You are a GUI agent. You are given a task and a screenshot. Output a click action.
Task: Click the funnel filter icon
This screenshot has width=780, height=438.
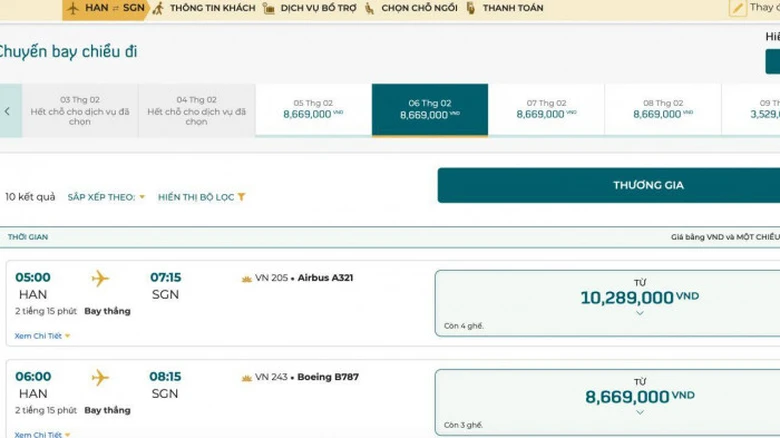(241, 197)
